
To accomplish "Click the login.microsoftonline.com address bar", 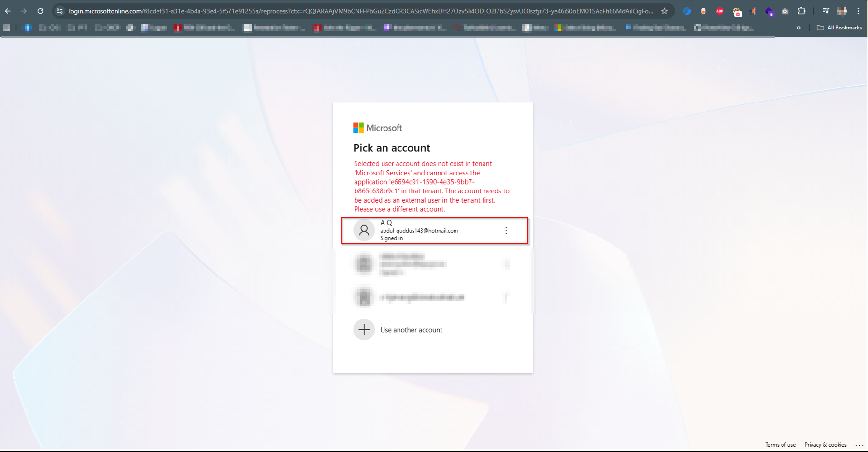I will point(360,11).
